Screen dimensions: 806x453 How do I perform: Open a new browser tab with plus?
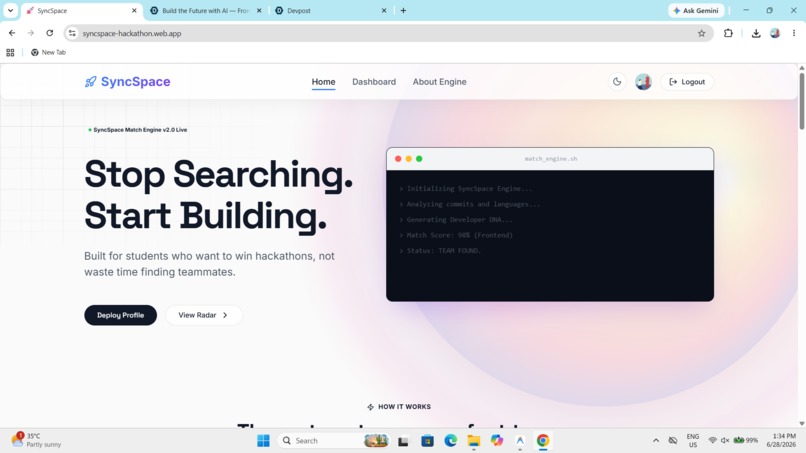(x=404, y=11)
